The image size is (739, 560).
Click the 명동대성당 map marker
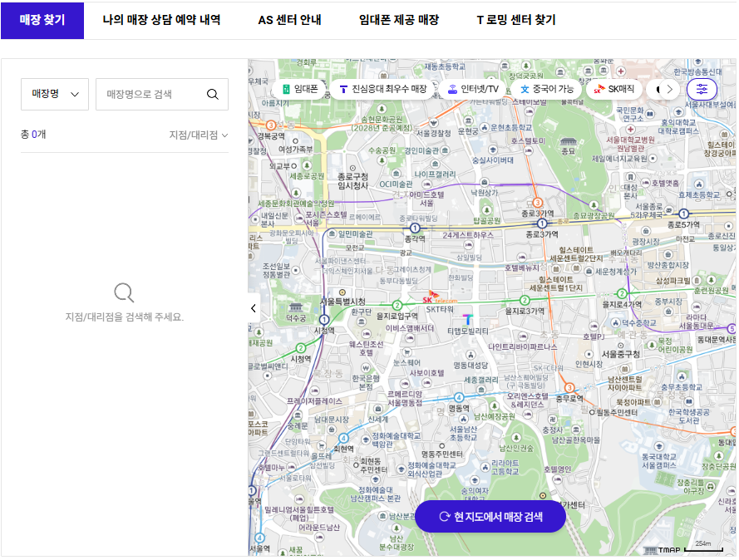click(x=470, y=354)
